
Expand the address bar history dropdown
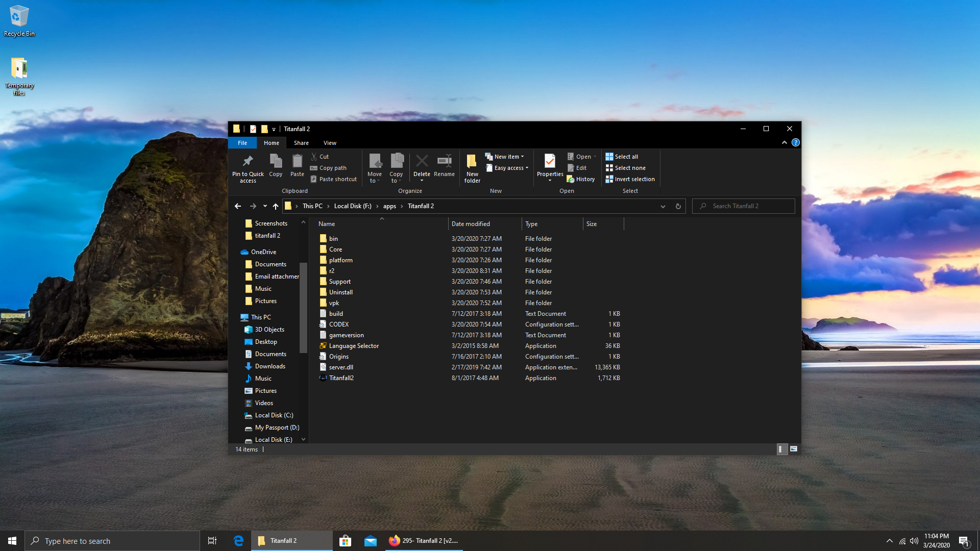(663, 206)
